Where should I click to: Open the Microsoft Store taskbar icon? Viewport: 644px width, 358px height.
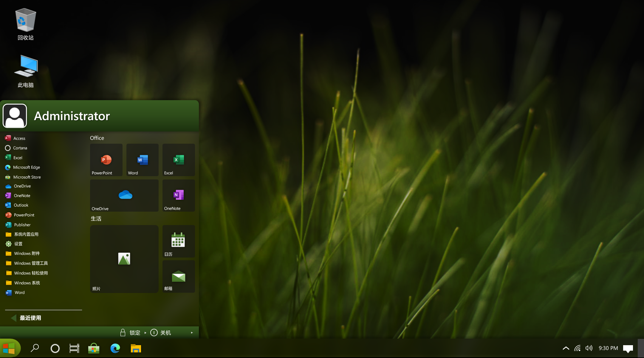pos(94,348)
